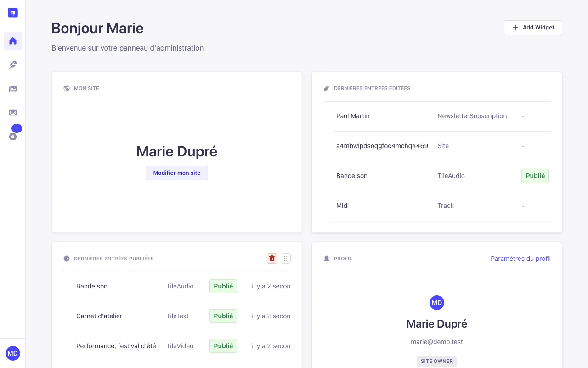Delete the Dernières entrées publiées widget
This screenshot has height=368, width=588.
[x=272, y=259]
